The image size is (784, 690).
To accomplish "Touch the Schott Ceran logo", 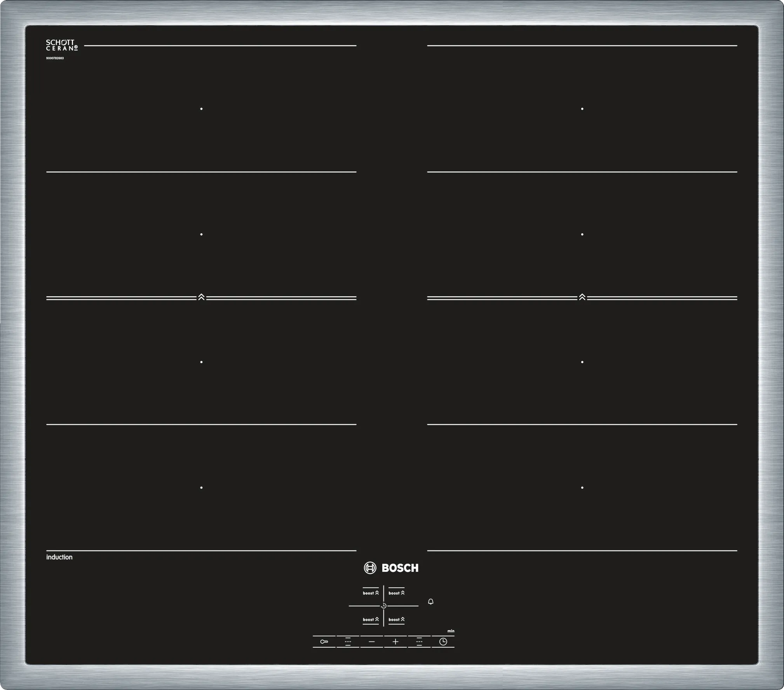I will pos(62,45).
